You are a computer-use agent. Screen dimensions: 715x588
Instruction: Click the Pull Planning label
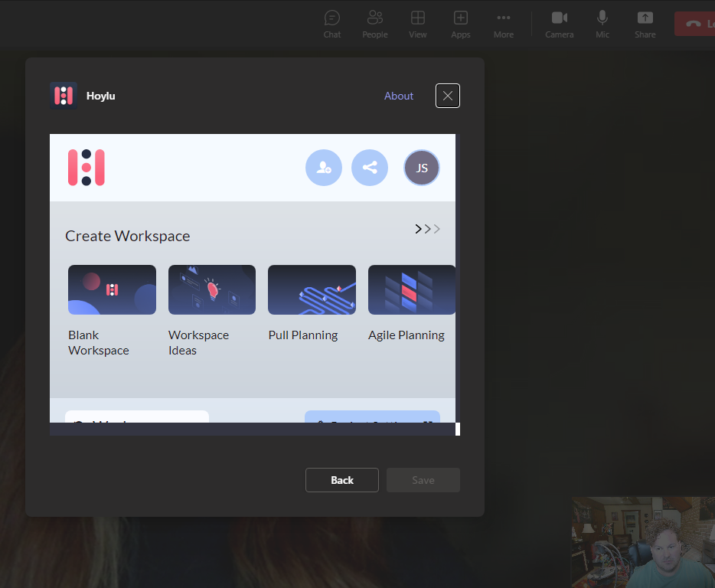pyautogui.click(x=303, y=335)
